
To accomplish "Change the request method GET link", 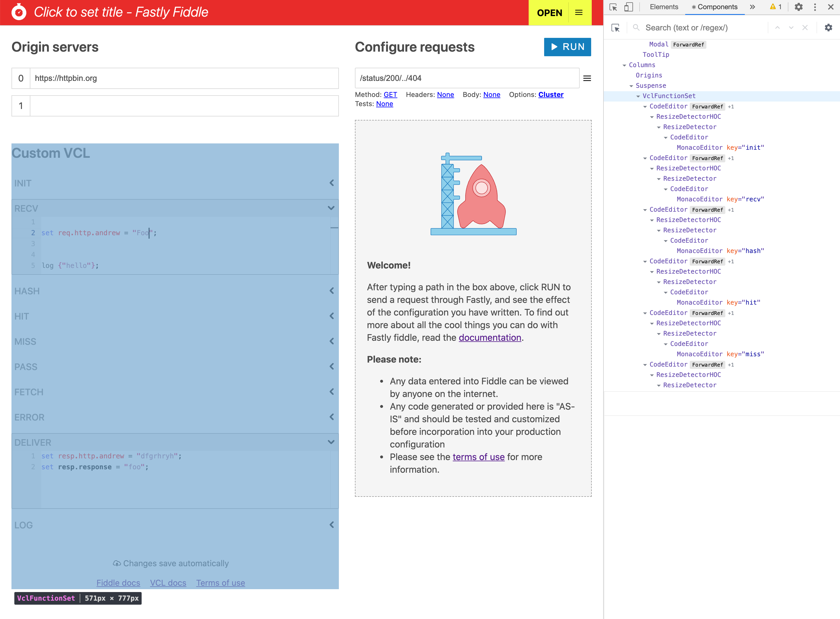I will (x=390, y=95).
